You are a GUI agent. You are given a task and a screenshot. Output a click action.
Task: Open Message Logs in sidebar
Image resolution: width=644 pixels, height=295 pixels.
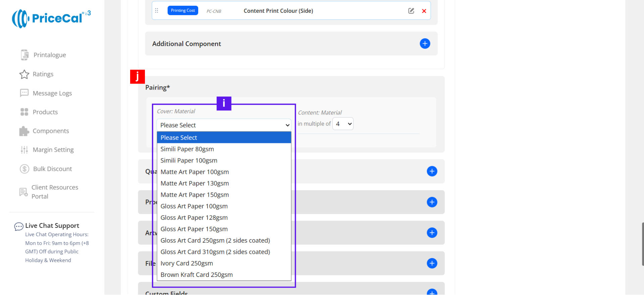coord(52,93)
